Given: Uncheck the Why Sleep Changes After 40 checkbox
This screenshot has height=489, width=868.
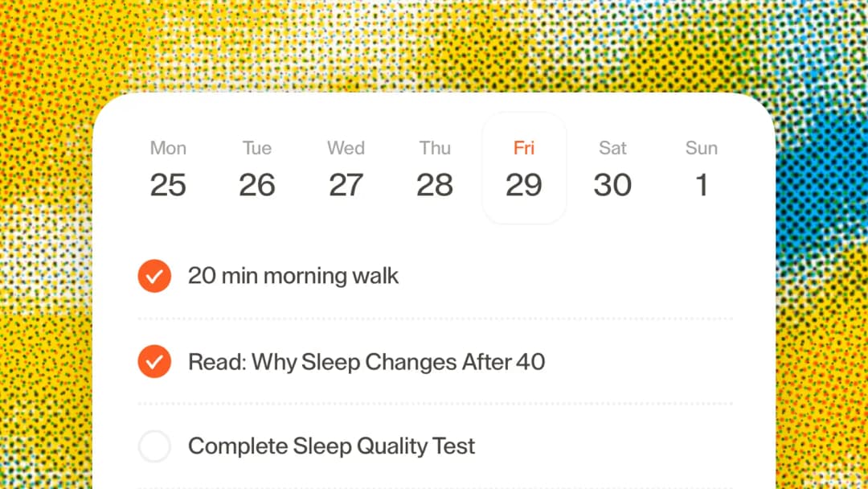Looking at the screenshot, I should tap(154, 362).
